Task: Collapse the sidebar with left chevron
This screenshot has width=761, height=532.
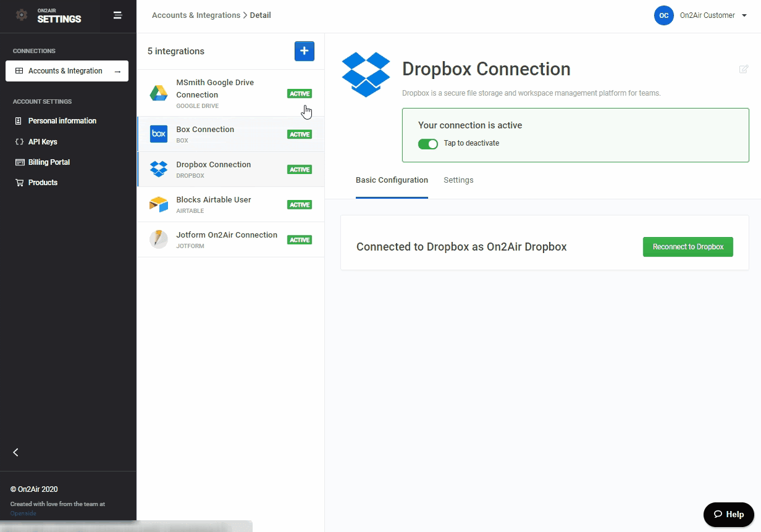Action: point(16,452)
